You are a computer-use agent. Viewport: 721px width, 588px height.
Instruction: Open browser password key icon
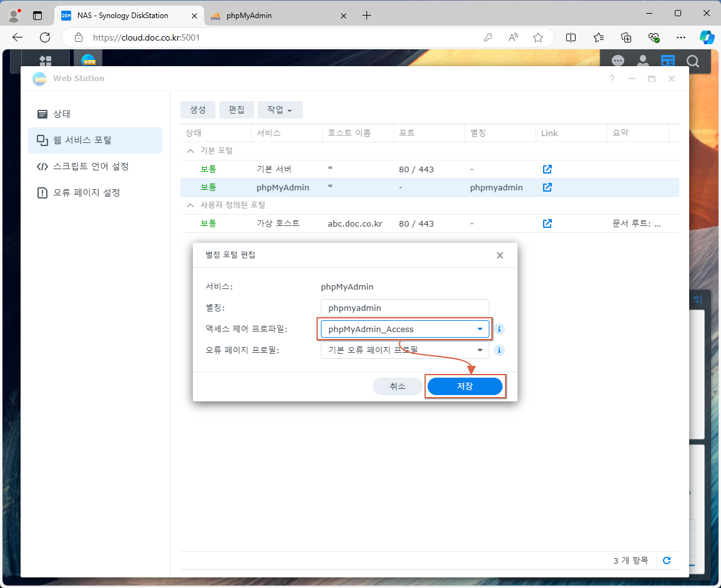click(x=488, y=37)
